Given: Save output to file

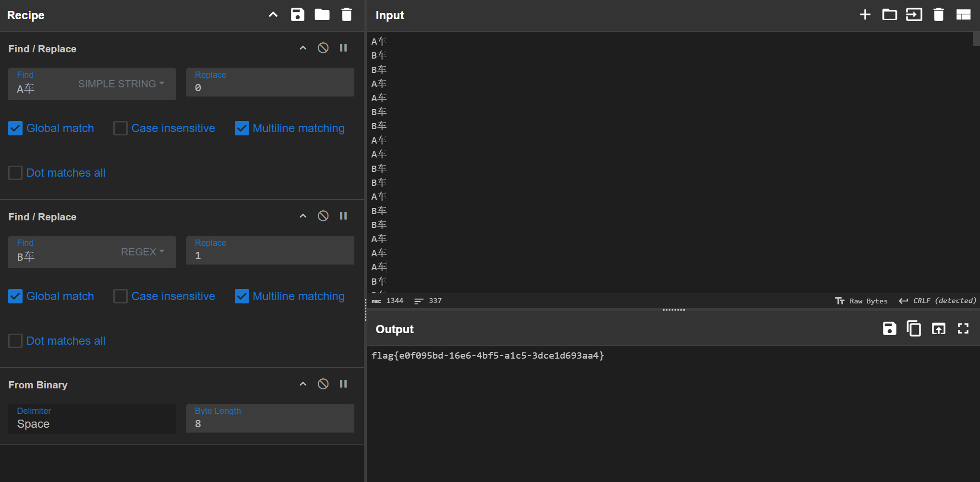Looking at the screenshot, I should [890, 328].
